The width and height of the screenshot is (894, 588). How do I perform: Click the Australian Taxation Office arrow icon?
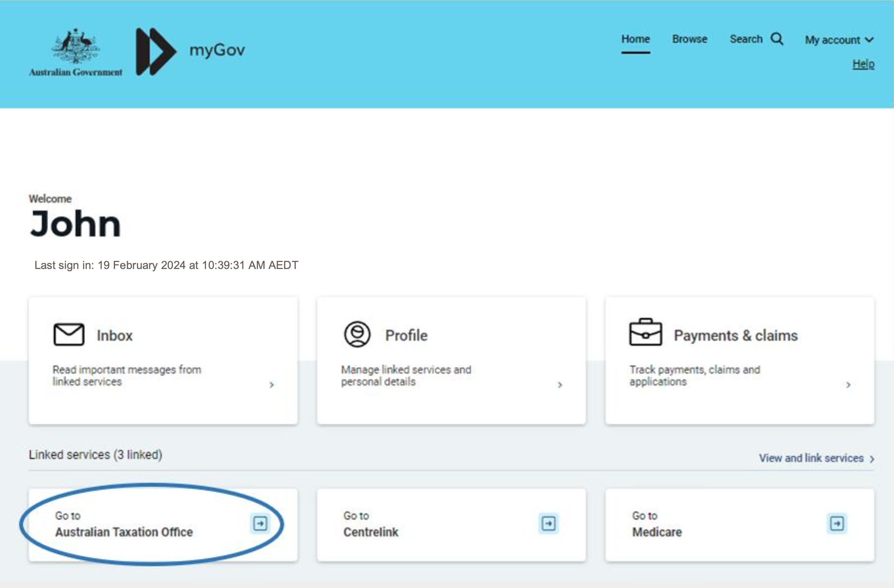coord(260,523)
